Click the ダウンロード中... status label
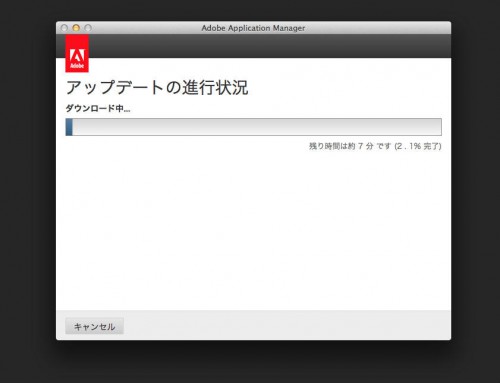 click(x=98, y=108)
